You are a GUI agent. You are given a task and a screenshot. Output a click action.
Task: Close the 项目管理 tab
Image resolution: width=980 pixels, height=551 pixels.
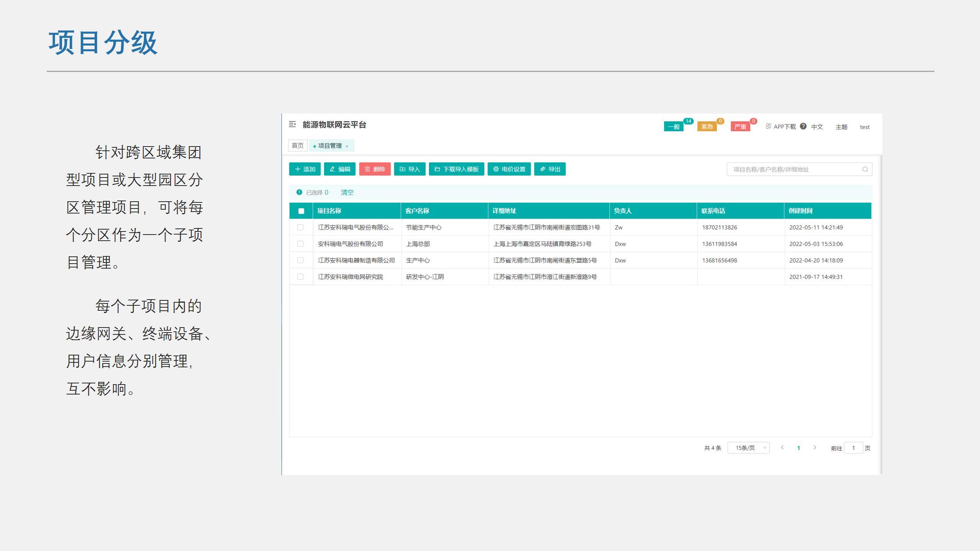pos(347,146)
